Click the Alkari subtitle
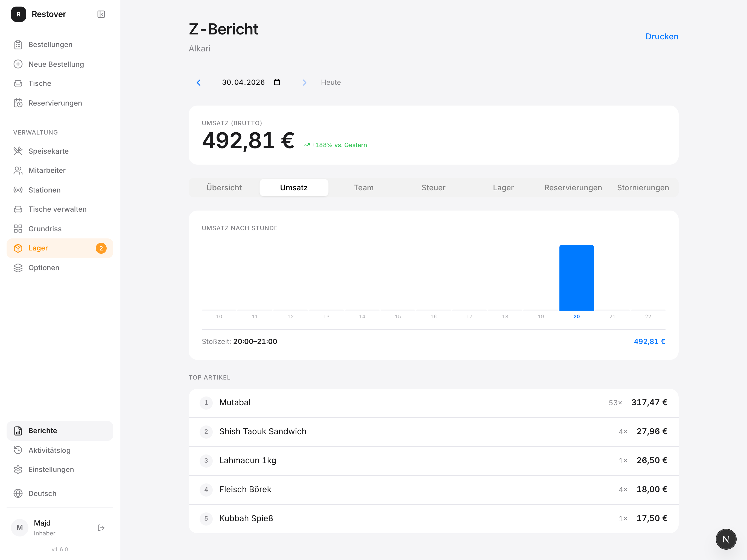747x560 pixels. 199,49
